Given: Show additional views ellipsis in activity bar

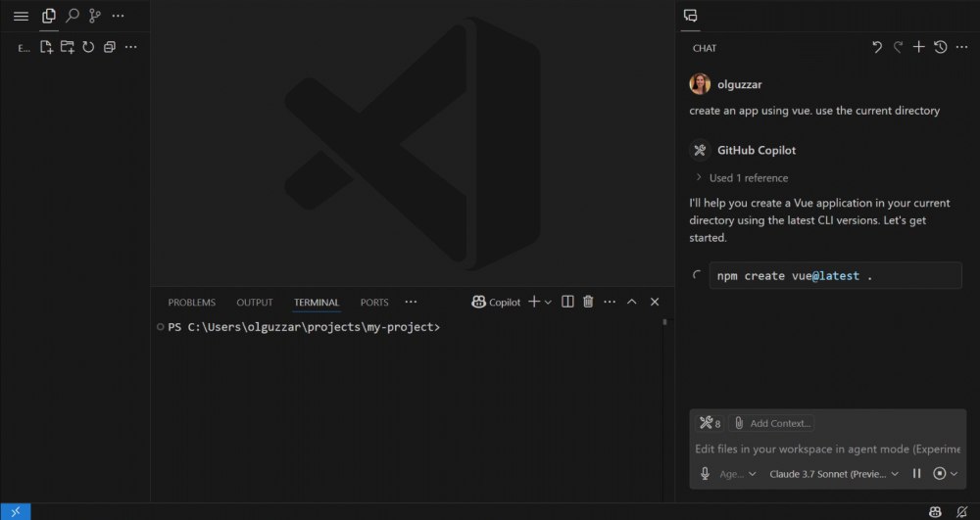Looking at the screenshot, I should click(118, 17).
